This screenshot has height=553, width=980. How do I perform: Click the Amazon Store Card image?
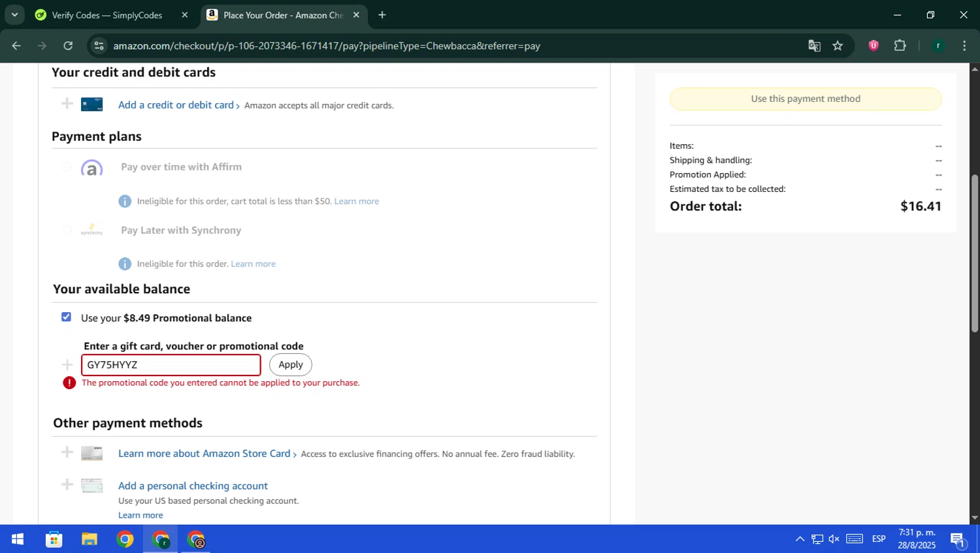click(x=91, y=453)
